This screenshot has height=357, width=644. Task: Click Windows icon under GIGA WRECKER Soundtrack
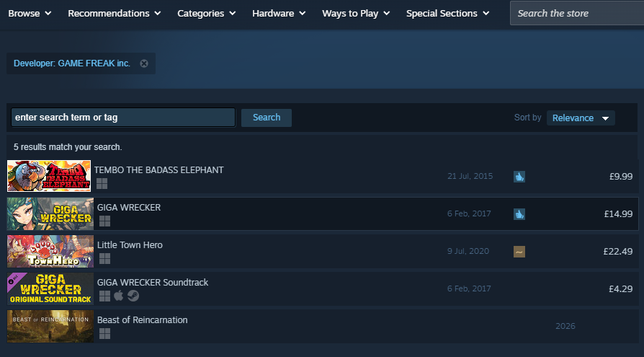104,296
